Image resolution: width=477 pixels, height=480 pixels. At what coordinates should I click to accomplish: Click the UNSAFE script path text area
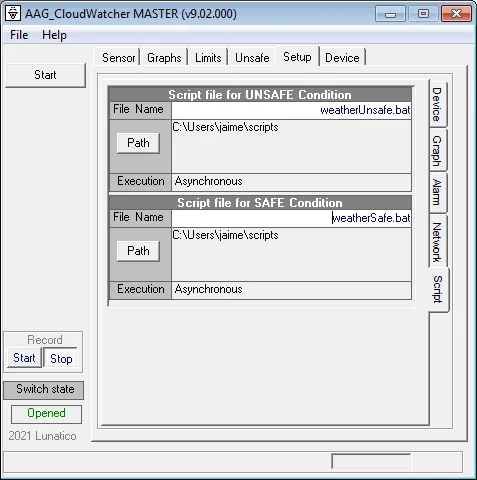click(x=291, y=146)
